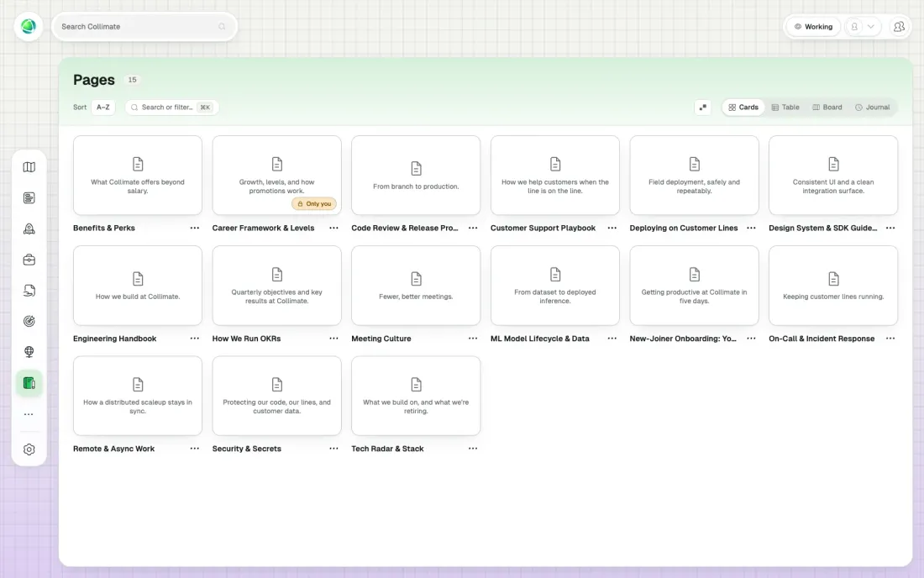
Task: Open options menu for Benefits & Perks
Action: click(x=195, y=228)
